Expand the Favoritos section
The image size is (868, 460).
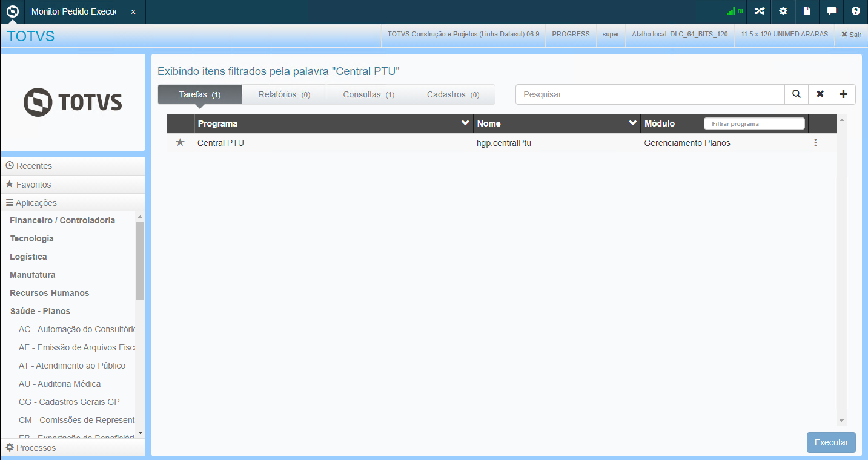click(x=73, y=185)
